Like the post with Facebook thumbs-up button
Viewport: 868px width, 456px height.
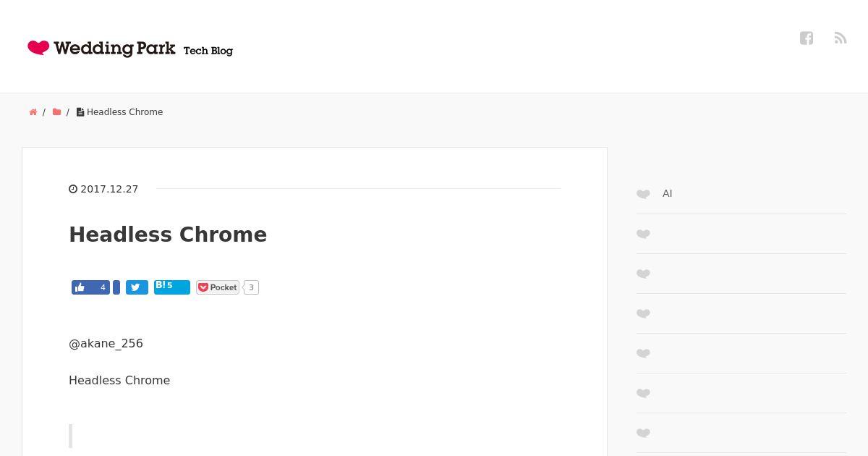pos(90,287)
